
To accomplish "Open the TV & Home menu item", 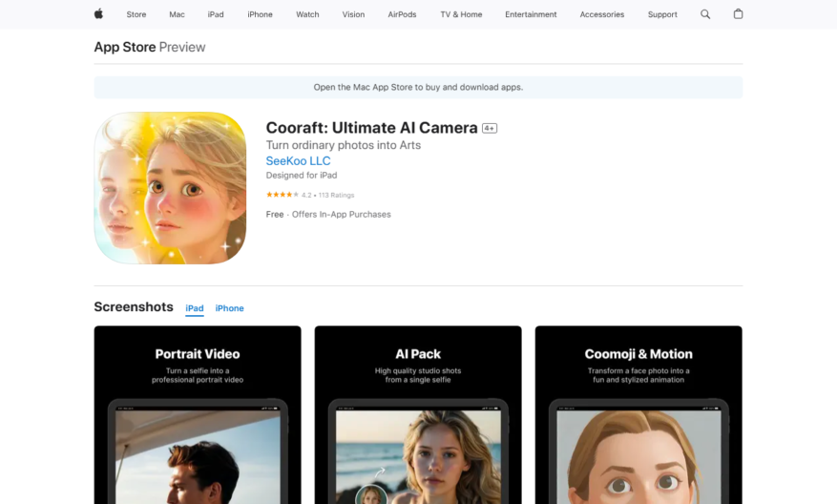I will click(461, 14).
